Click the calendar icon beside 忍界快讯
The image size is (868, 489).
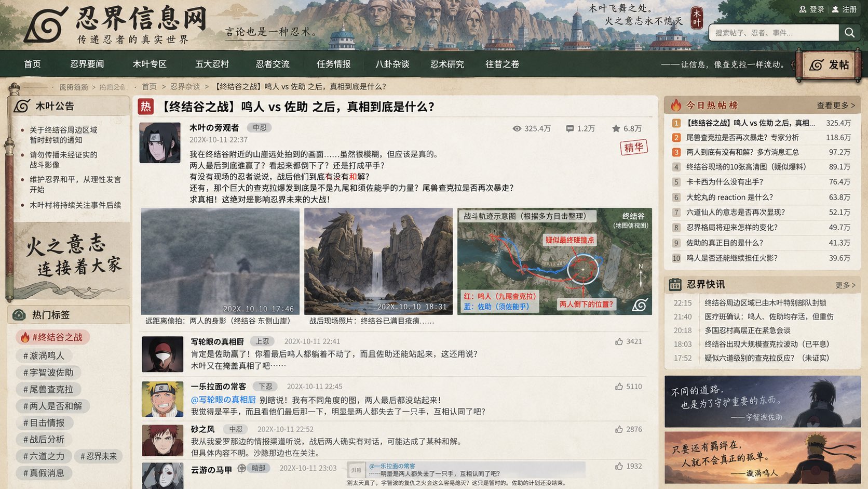[675, 284]
